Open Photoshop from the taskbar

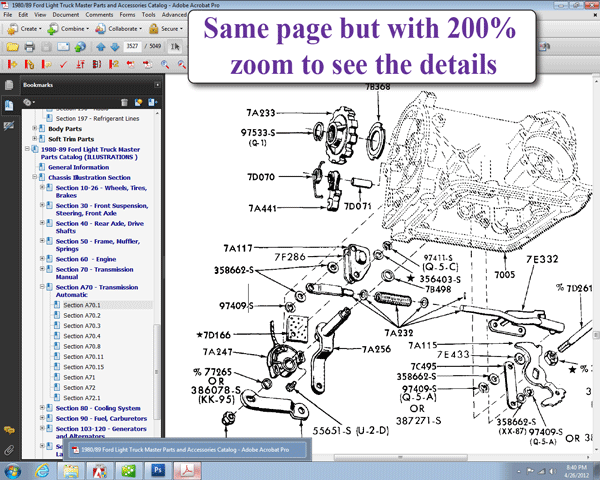coord(158,470)
